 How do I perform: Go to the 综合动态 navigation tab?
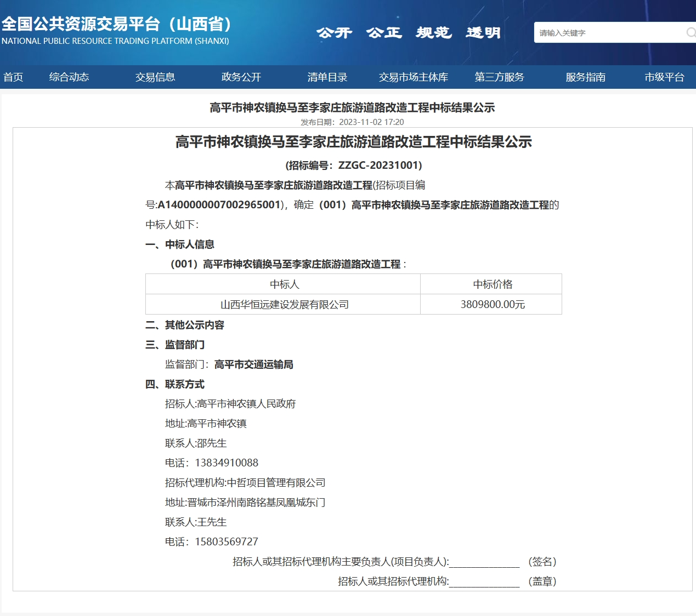point(69,77)
